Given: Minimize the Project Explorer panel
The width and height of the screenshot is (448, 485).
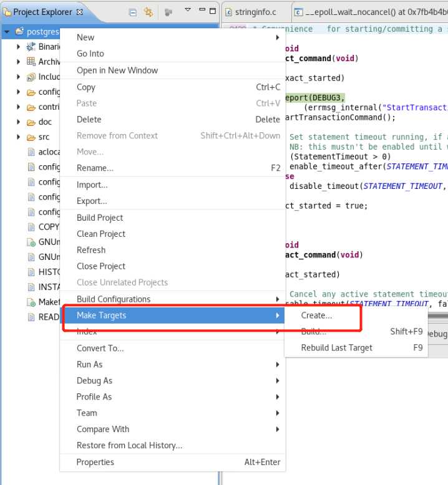Looking at the screenshot, I should pos(202,9).
